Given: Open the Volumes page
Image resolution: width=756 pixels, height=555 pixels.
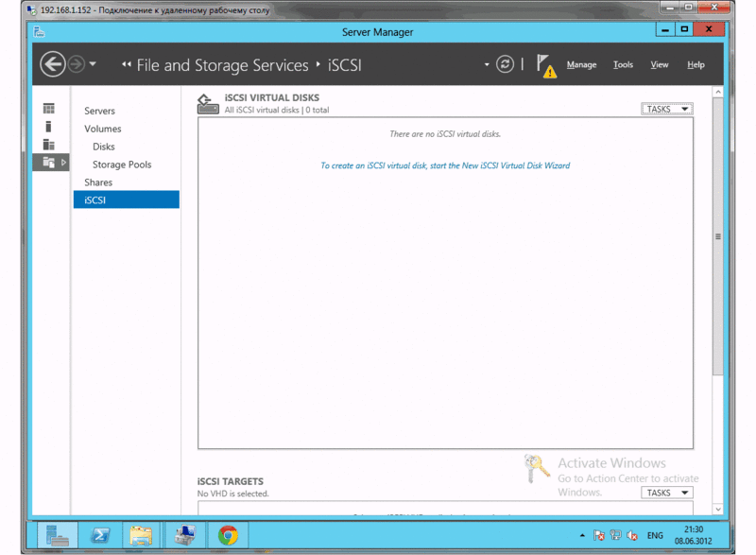Looking at the screenshot, I should pyautogui.click(x=103, y=129).
